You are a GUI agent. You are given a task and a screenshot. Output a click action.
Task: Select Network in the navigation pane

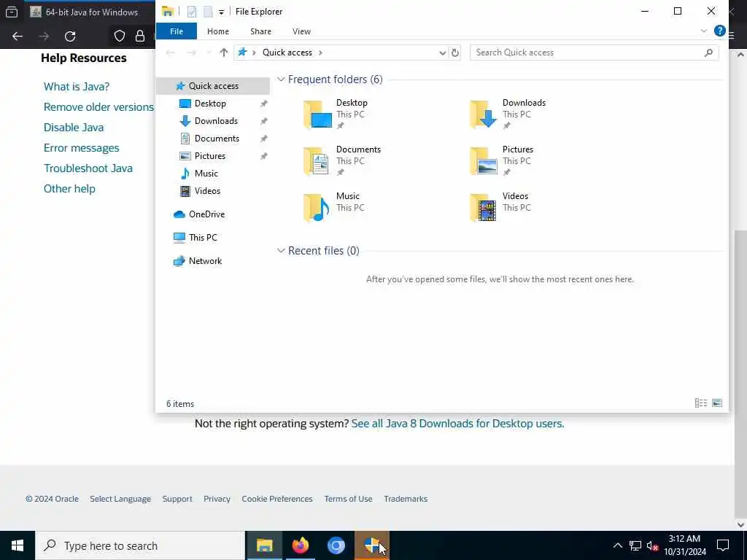[x=205, y=261]
